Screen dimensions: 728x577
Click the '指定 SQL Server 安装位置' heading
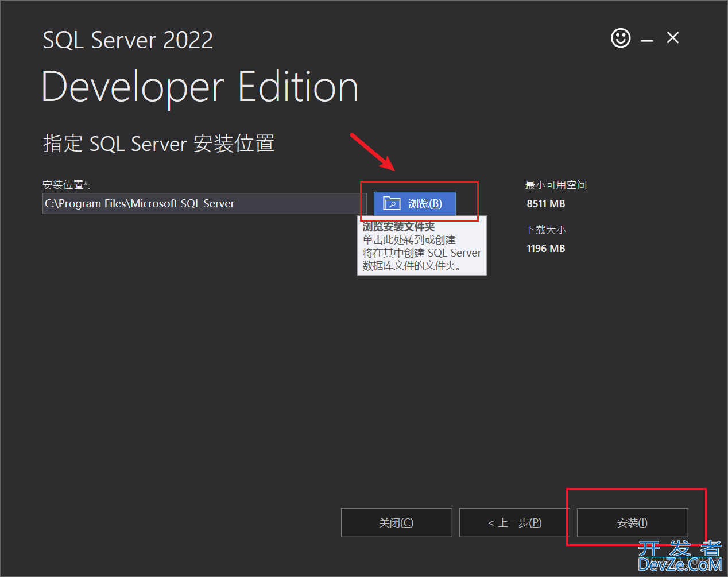click(x=158, y=144)
